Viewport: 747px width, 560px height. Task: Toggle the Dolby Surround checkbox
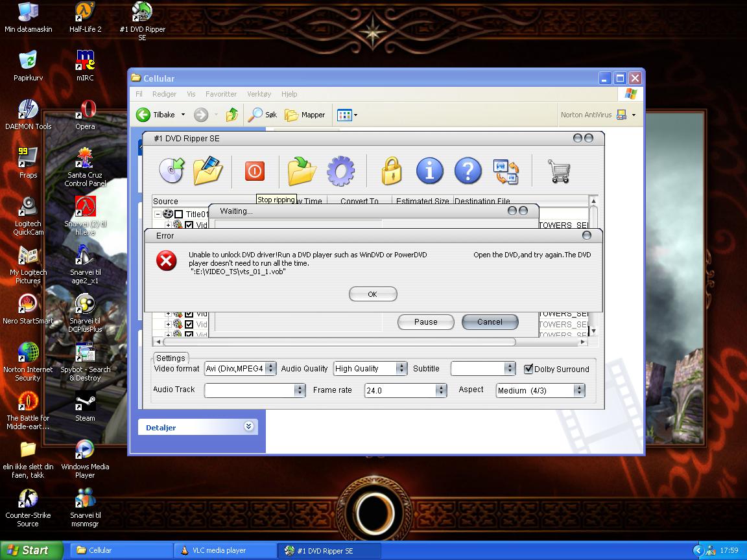click(528, 369)
